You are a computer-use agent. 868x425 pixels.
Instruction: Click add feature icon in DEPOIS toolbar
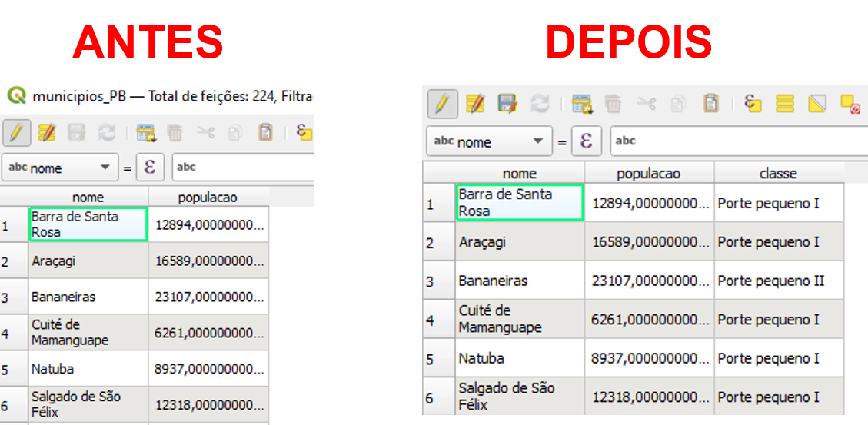click(581, 105)
